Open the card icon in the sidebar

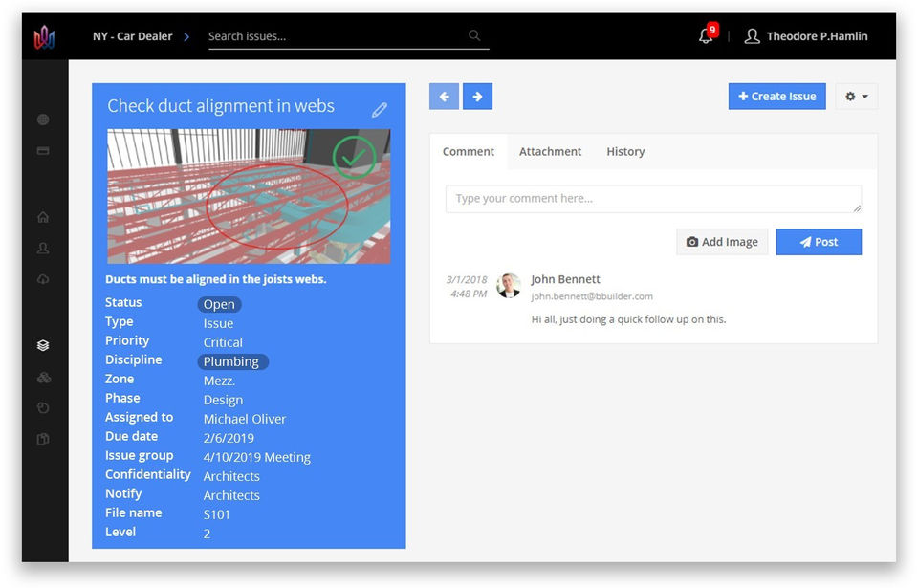coord(43,151)
